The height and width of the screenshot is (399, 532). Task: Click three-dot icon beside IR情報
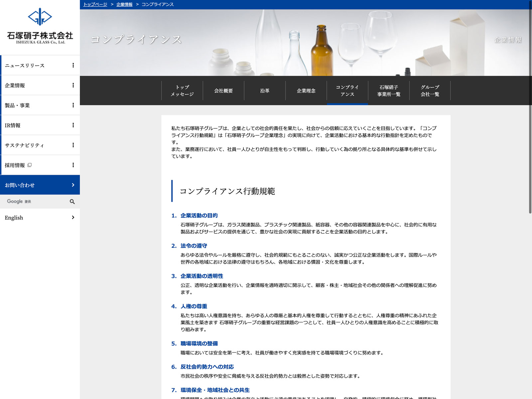click(73, 125)
